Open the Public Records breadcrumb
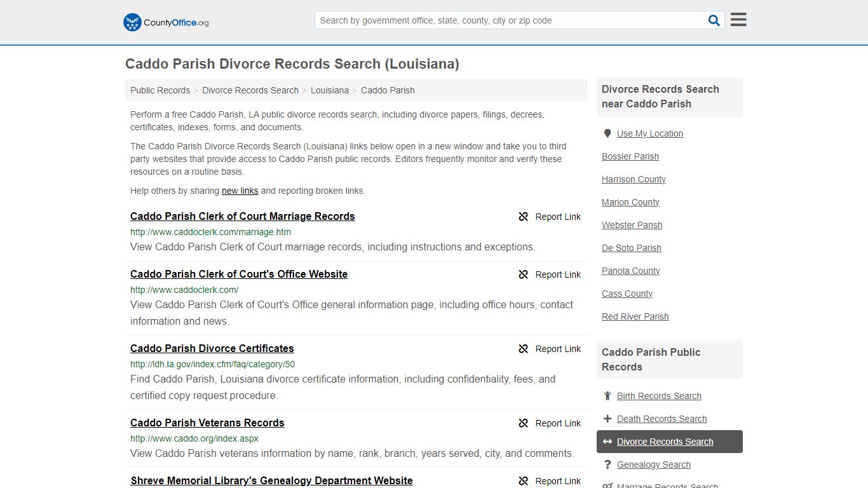The height and width of the screenshot is (488, 868). click(x=160, y=90)
